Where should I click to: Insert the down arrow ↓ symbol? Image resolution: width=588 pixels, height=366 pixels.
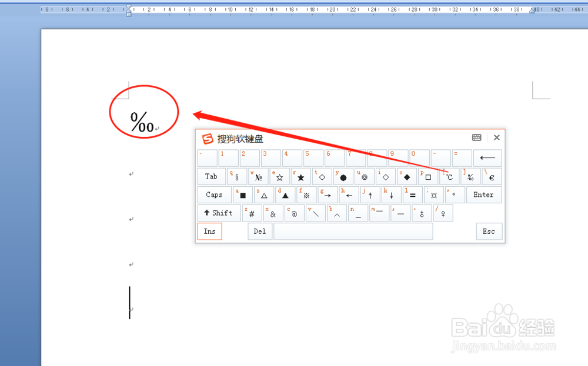coord(392,195)
